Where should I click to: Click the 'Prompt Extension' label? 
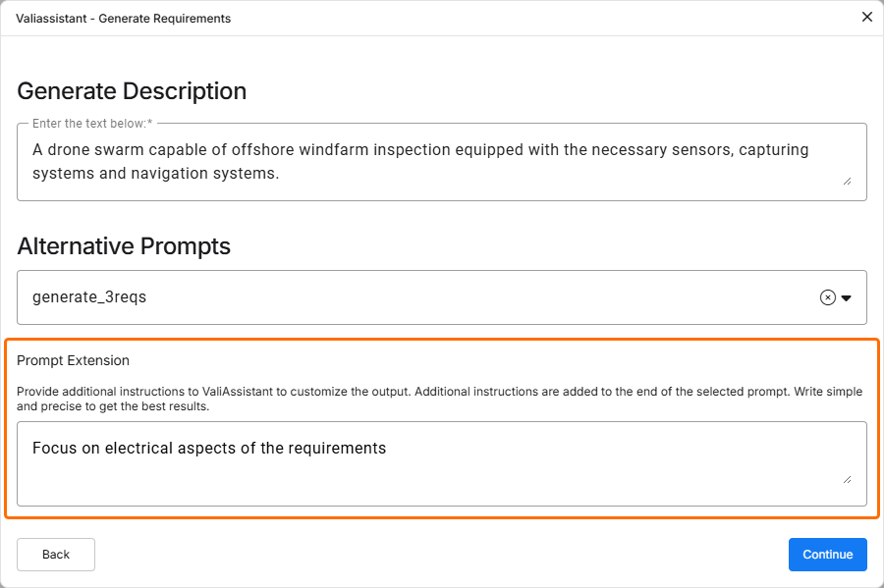click(73, 361)
